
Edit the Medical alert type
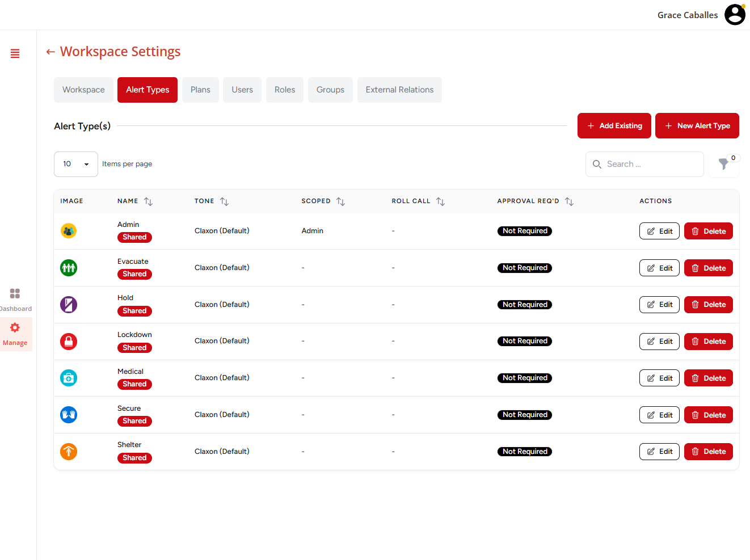coord(659,378)
